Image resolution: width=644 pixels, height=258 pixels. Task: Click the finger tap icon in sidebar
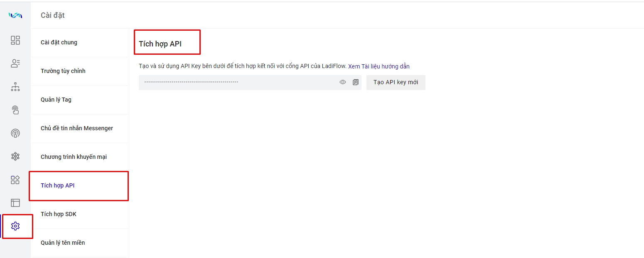[x=15, y=110]
